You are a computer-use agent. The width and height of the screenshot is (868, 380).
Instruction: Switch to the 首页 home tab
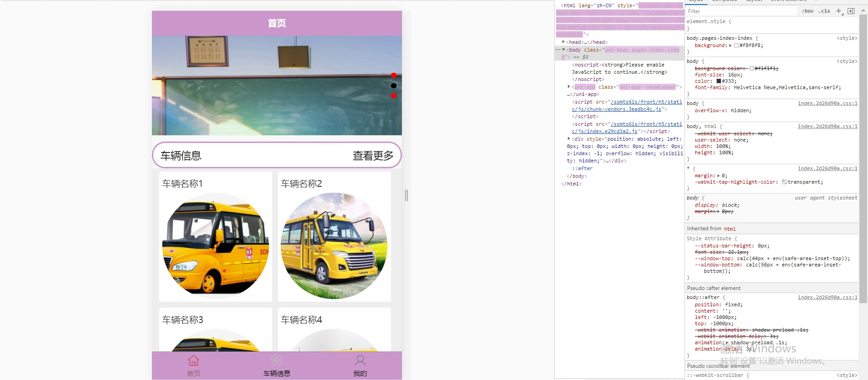point(193,366)
